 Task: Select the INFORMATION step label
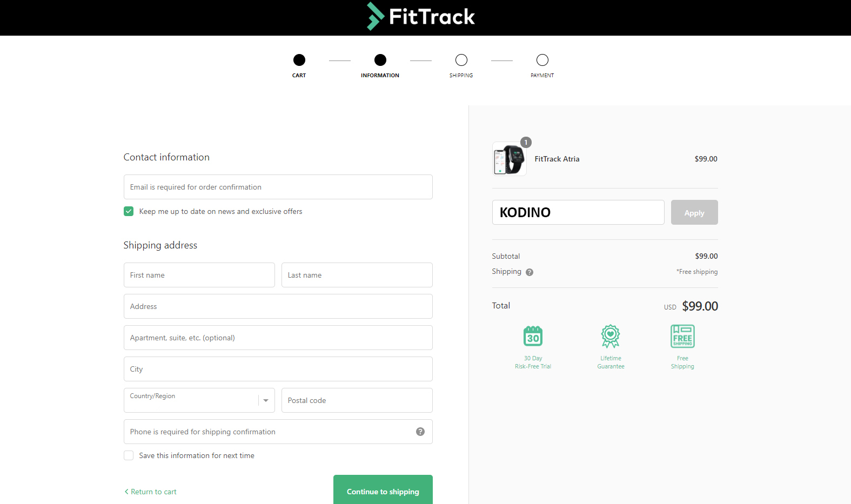380,76
